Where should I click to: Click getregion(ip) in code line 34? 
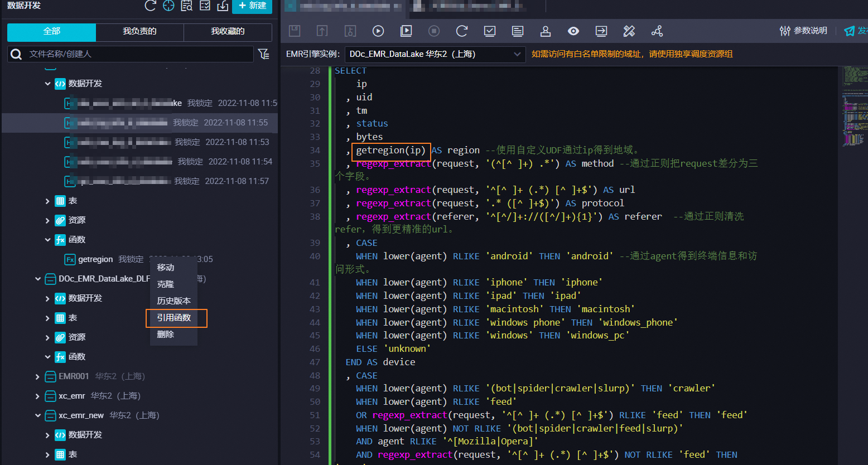[x=390, y=151]
